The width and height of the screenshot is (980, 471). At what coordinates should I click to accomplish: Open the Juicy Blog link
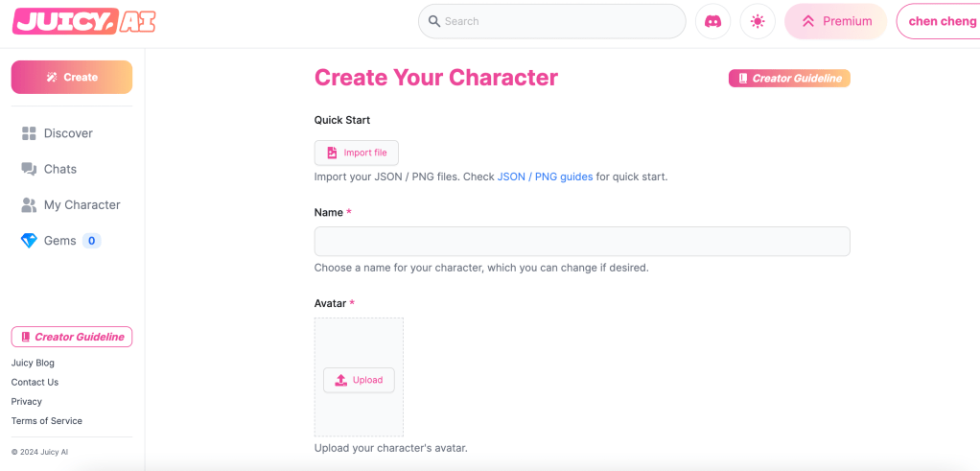(33, 363)
